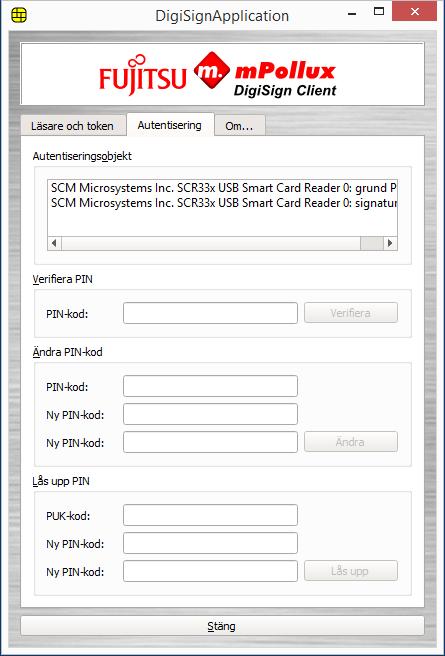Select the Autentisering tab
445x656 pixels.
[x=170, y=125]
